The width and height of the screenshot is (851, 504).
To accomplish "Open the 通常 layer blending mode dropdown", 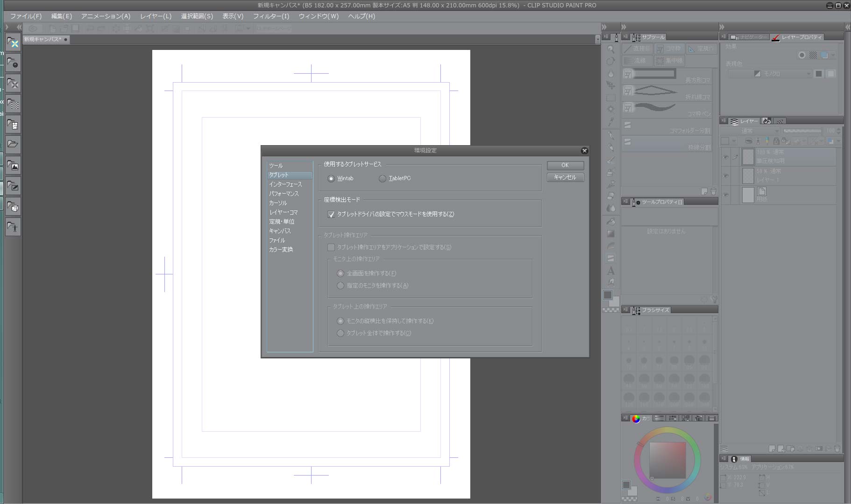I will tap(752, 131).
